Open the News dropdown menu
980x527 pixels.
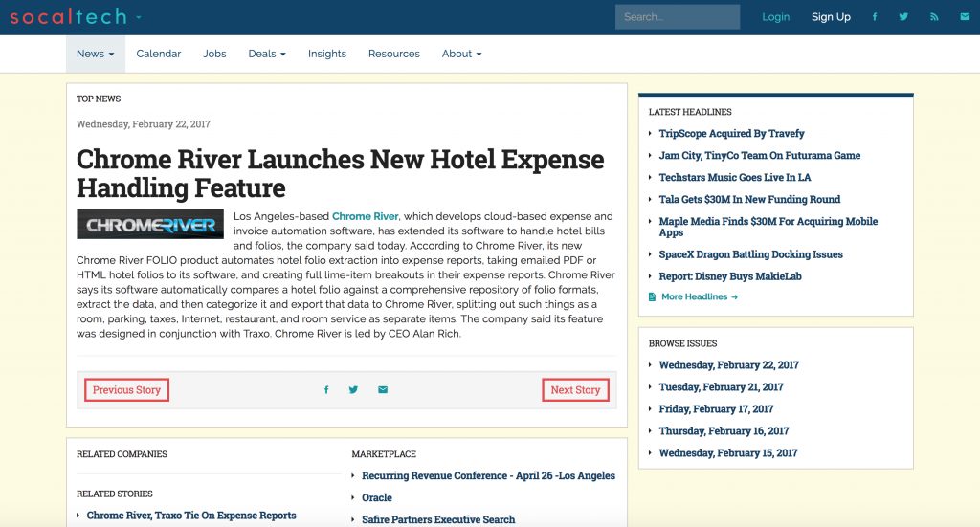(95, 54)
